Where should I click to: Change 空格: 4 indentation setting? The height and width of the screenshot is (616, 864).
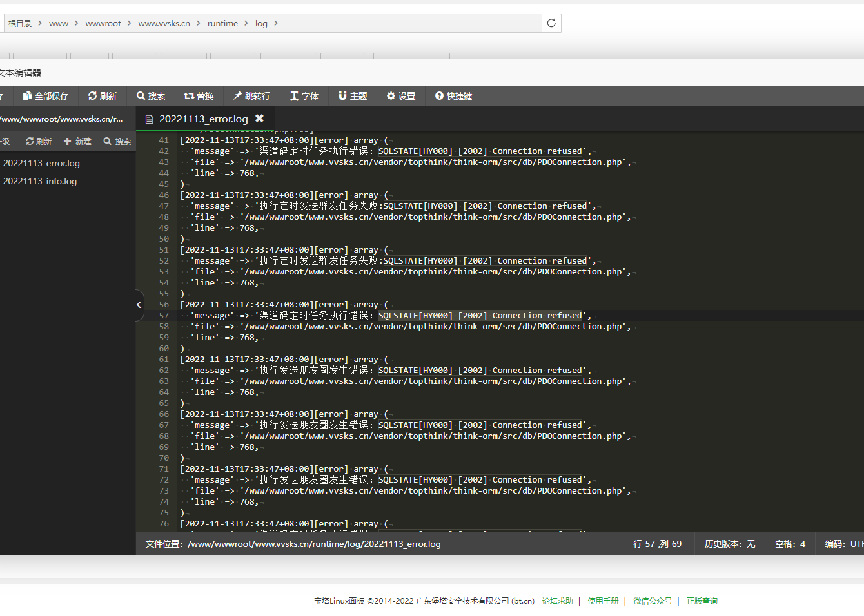click(x=790, y=544)
